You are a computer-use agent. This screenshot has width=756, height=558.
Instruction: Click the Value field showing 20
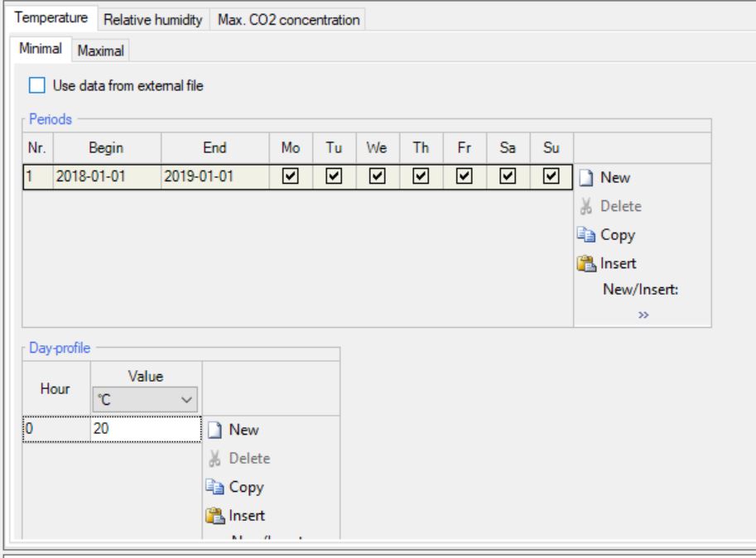click(146, 431)
